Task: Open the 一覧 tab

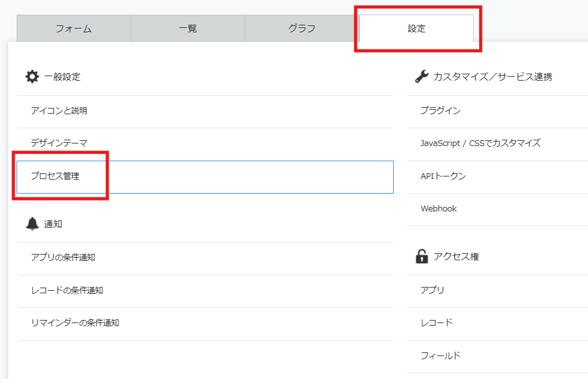Action: 188,29
